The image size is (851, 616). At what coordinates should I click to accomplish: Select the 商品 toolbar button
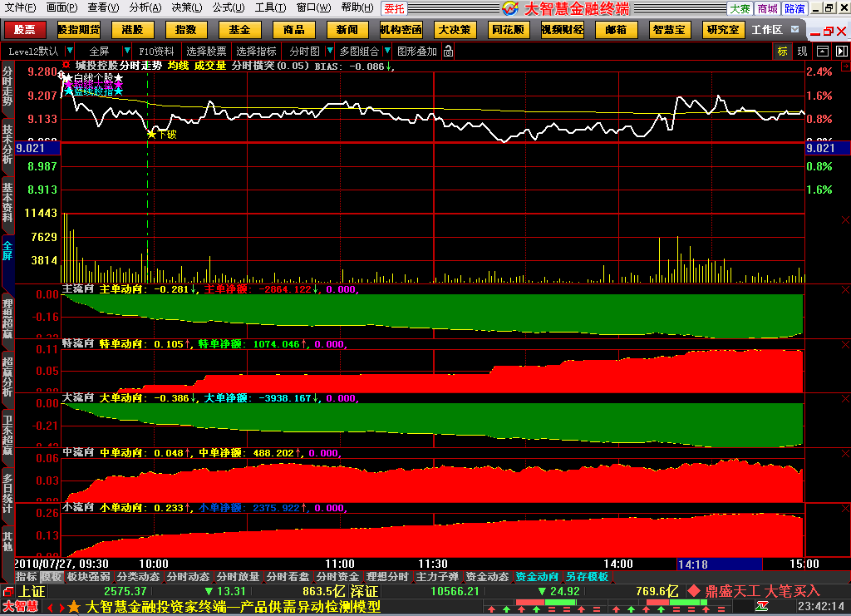click(293, 29)
